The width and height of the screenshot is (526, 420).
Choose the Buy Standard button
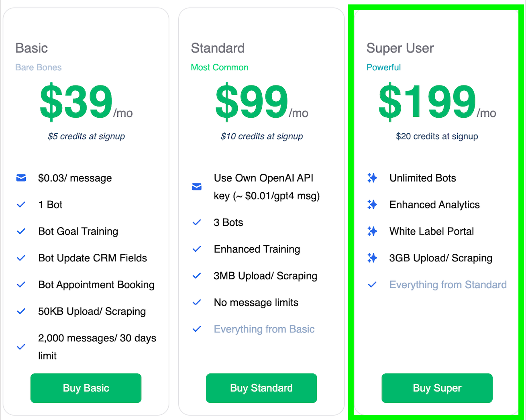pyautogui.click(x=261, y=388)
